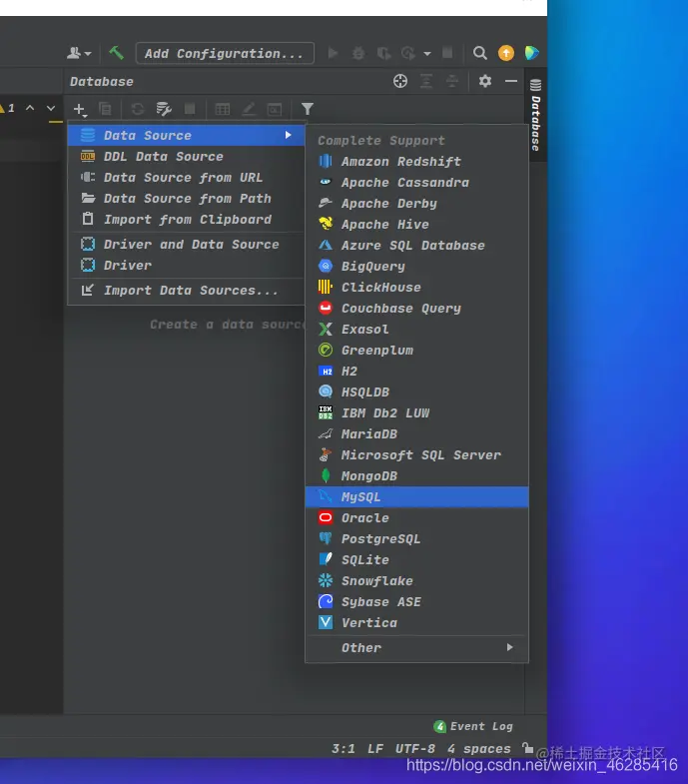
Task: Open Query Console icon
Action: (275, 109)
